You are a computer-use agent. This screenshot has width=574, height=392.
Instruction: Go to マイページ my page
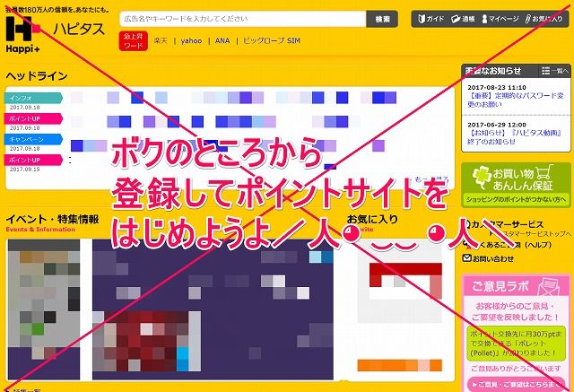point(500,19)
